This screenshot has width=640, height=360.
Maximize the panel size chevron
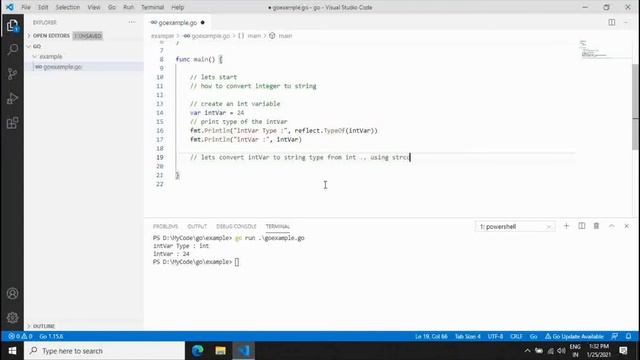tap(611, 226)
